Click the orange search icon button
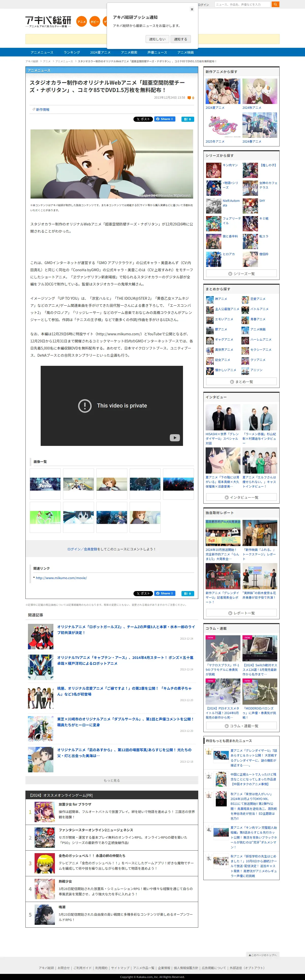Screen dimensions: 305x980 [x=276, y=4]
